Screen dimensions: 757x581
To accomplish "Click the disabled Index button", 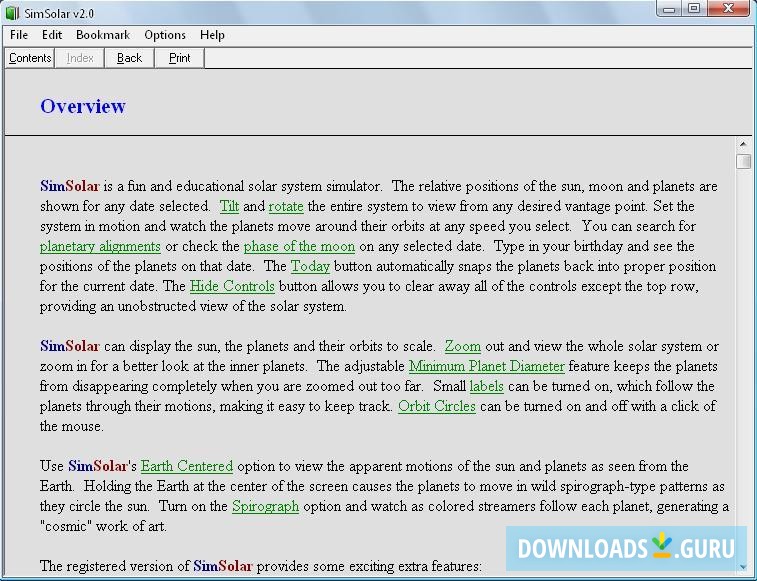I will (x=80, y=58).
